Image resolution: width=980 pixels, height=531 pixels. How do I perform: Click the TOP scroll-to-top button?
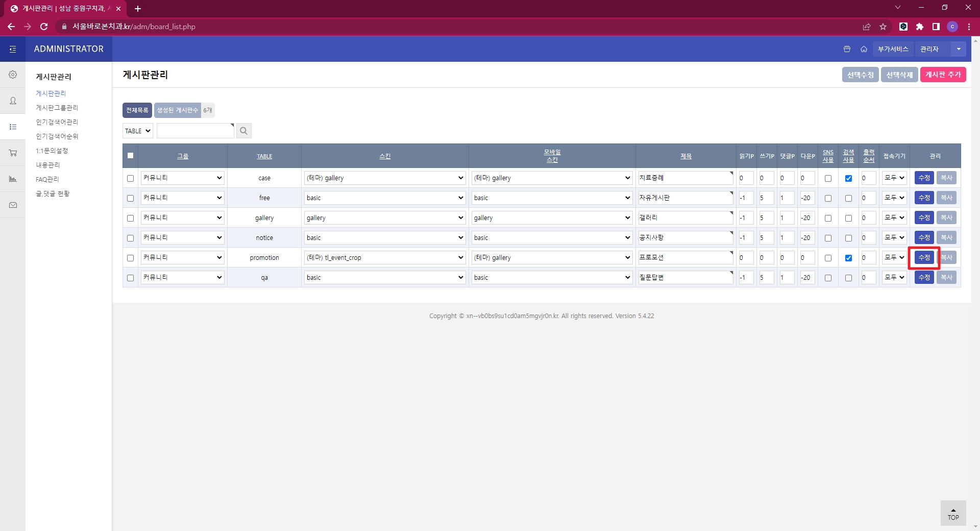pyautogui.click(x=953, y=513)
